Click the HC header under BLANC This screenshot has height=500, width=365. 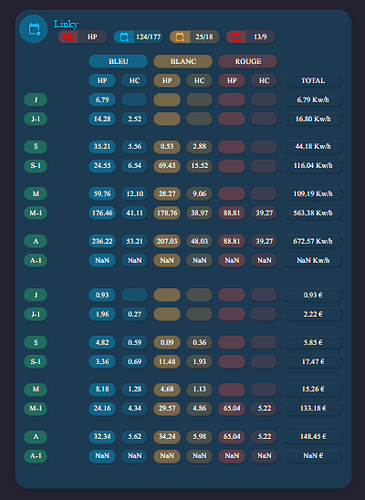click(199, 81)
